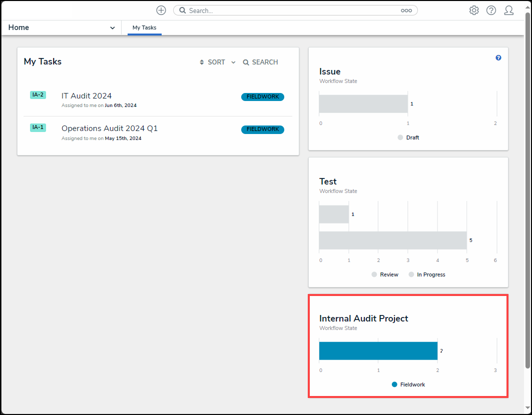Open the IT Audit 2024 task
The width and height of the screenshot is (532, 415).
87,96
